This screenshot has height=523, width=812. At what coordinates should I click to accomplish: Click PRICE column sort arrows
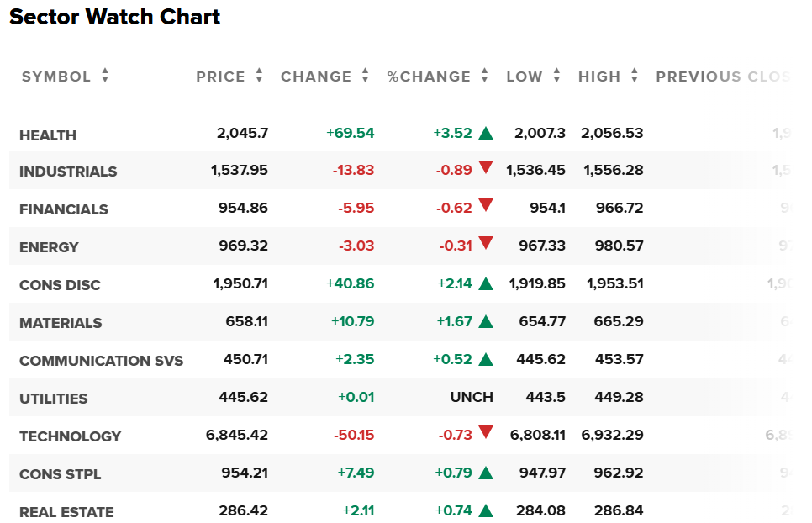(x=259, y=76)
